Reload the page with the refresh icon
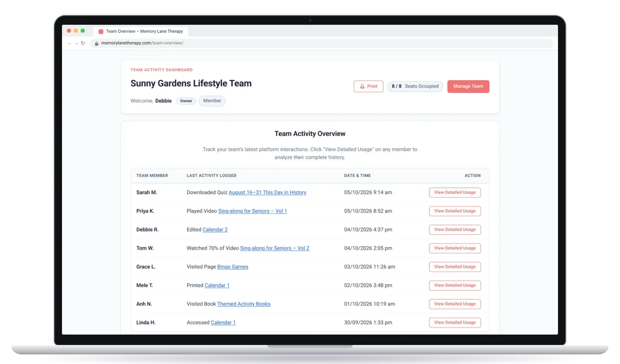 point(83,43)
